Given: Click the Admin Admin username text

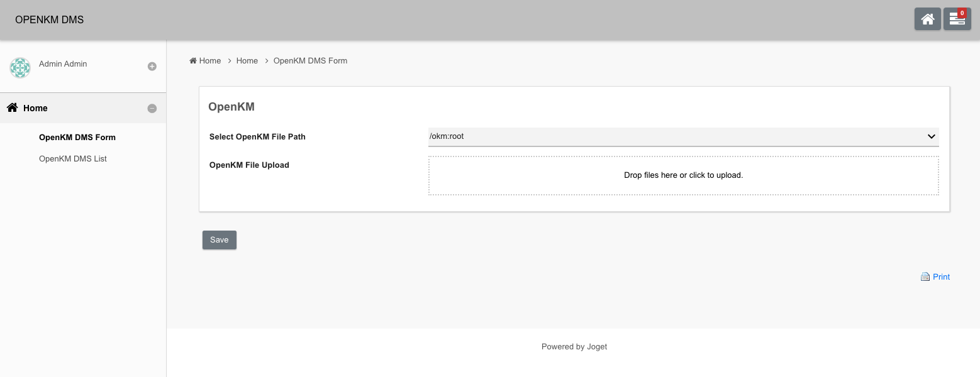Looking at the screenshot, I should click(x=63, y=64).
